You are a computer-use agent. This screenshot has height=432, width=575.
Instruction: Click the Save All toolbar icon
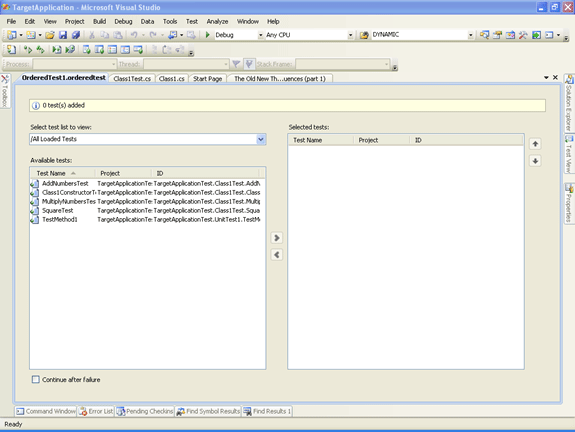tap(76, 35)
